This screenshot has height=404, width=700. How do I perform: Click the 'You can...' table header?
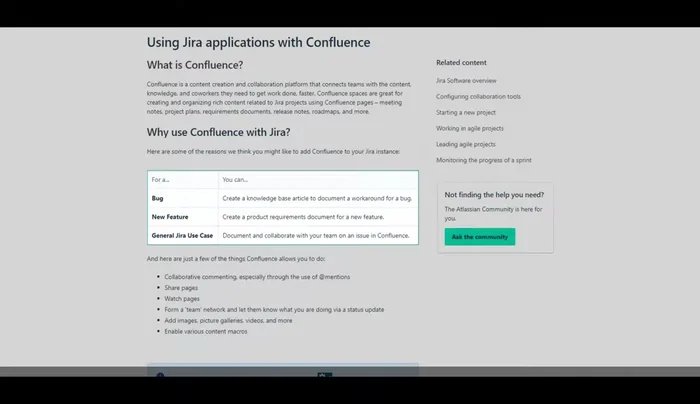tap(318, 179)
